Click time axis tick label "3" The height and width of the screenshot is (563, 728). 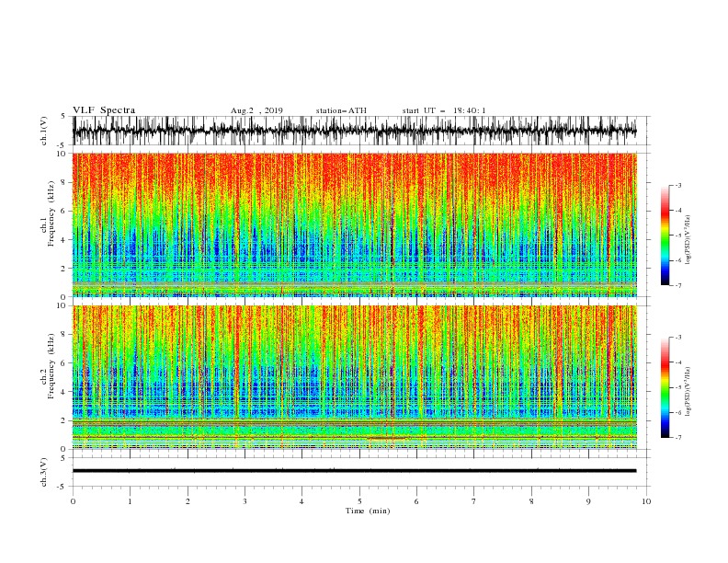245,501
